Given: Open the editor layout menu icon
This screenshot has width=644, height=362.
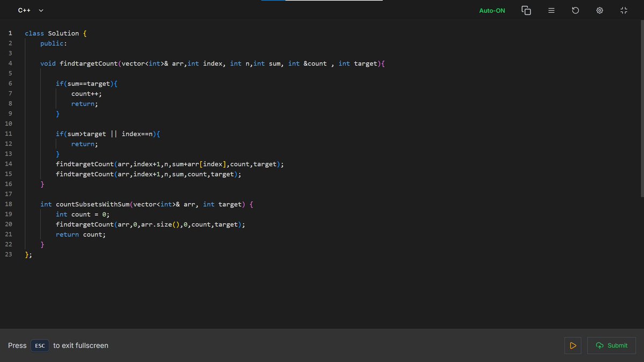Looking at the screenshot, I should point(551,10).
